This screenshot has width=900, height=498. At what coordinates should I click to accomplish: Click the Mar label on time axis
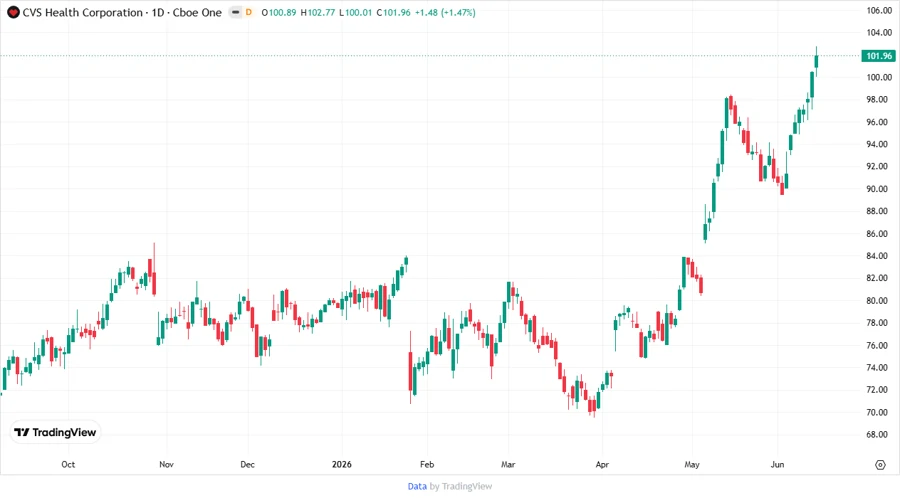pyautogui.click(x=508, y=465)
